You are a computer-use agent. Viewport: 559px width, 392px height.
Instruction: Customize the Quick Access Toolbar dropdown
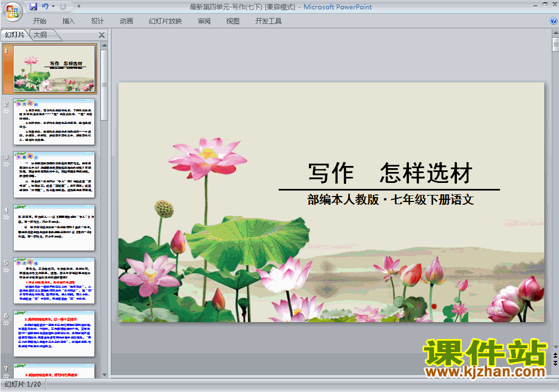click(x=79, y=7)
